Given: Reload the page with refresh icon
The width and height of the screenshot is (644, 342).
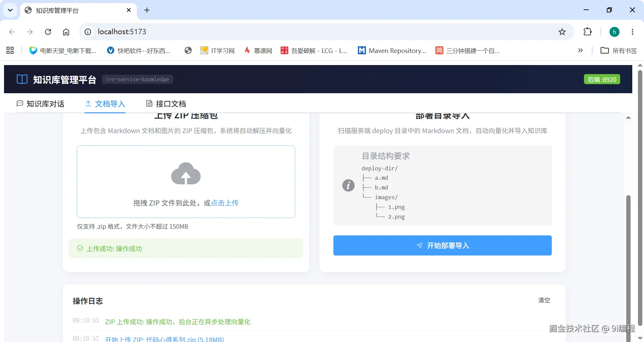Looking at the screenshot, I should (48, 32).
